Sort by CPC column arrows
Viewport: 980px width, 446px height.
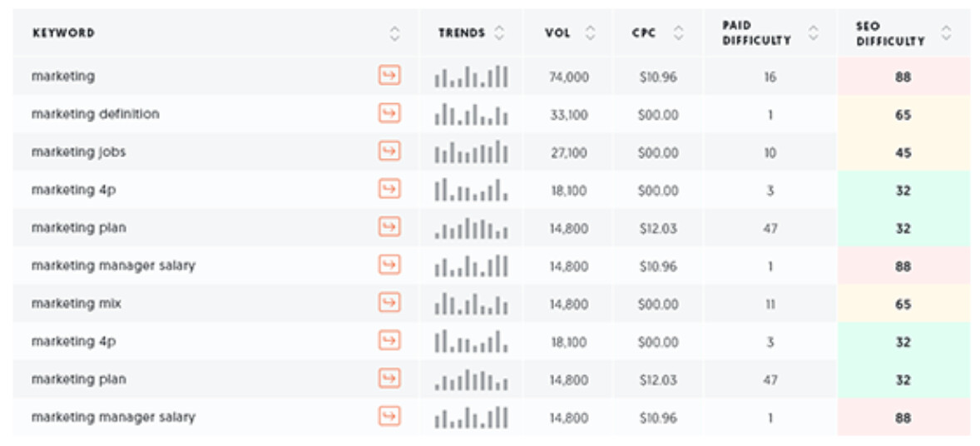pos(679,33)
